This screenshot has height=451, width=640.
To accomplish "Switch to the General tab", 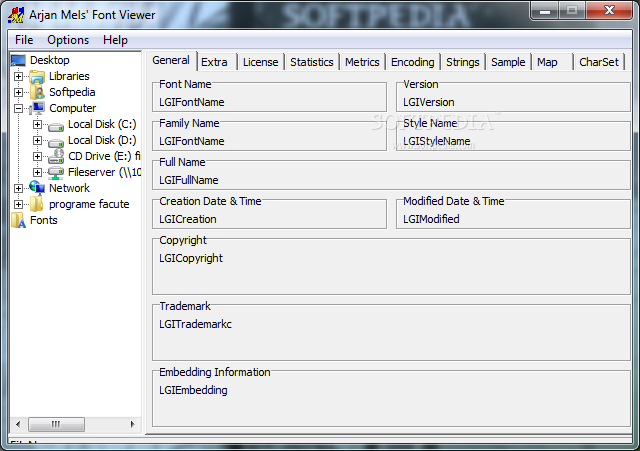I will point(171,60).
